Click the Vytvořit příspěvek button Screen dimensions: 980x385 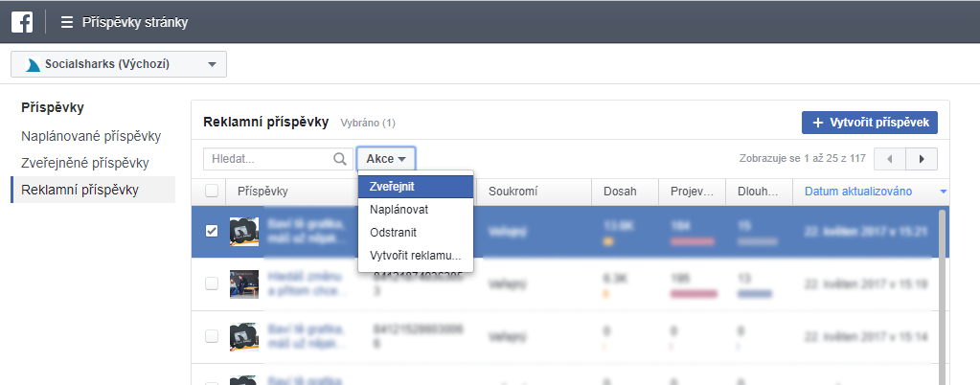coord(870,123)
